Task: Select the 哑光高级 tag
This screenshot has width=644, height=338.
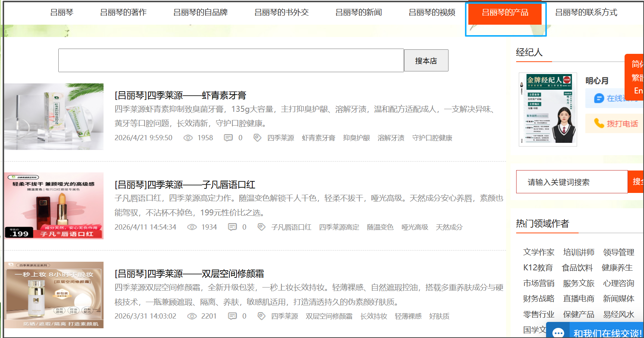Action: [415, 227]
